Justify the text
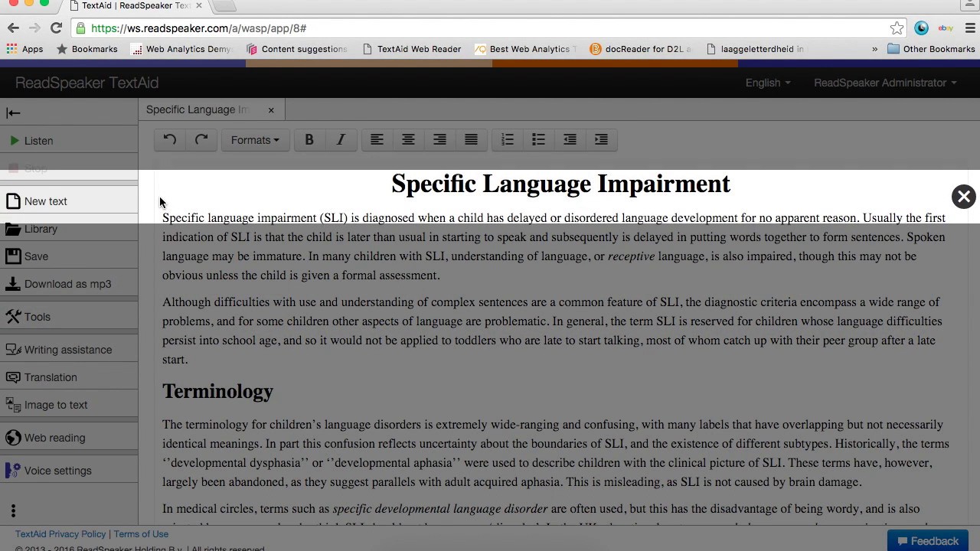This screenshot has height=551, width=980. click(x=471, y=140)
